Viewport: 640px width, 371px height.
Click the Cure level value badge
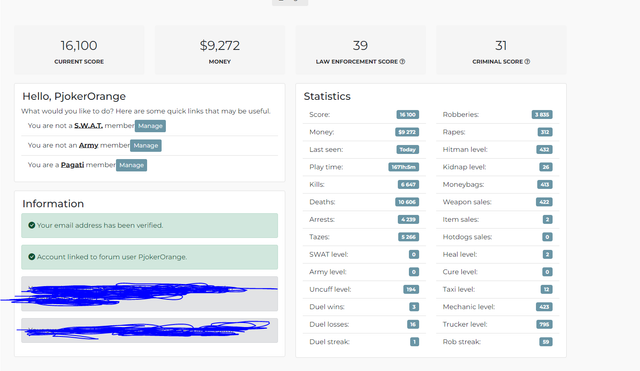pyautogui.click(x=548, y=272)
